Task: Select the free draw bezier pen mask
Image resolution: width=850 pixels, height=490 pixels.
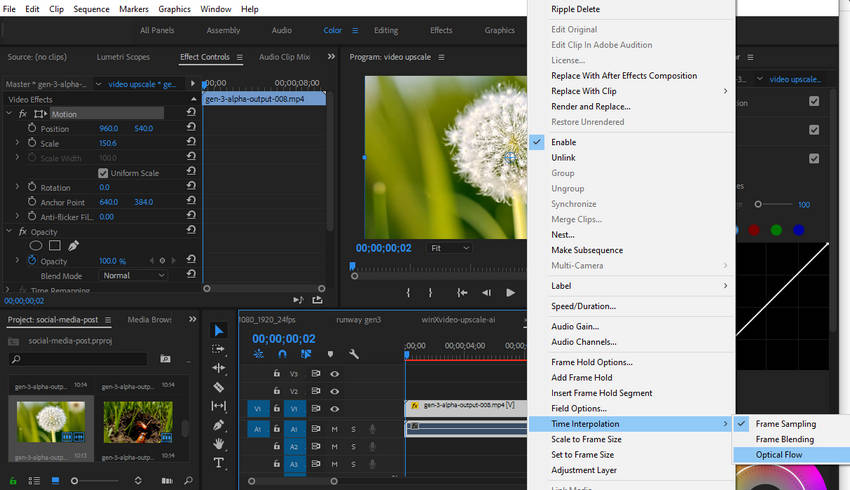Action: [x=73, y=246]
